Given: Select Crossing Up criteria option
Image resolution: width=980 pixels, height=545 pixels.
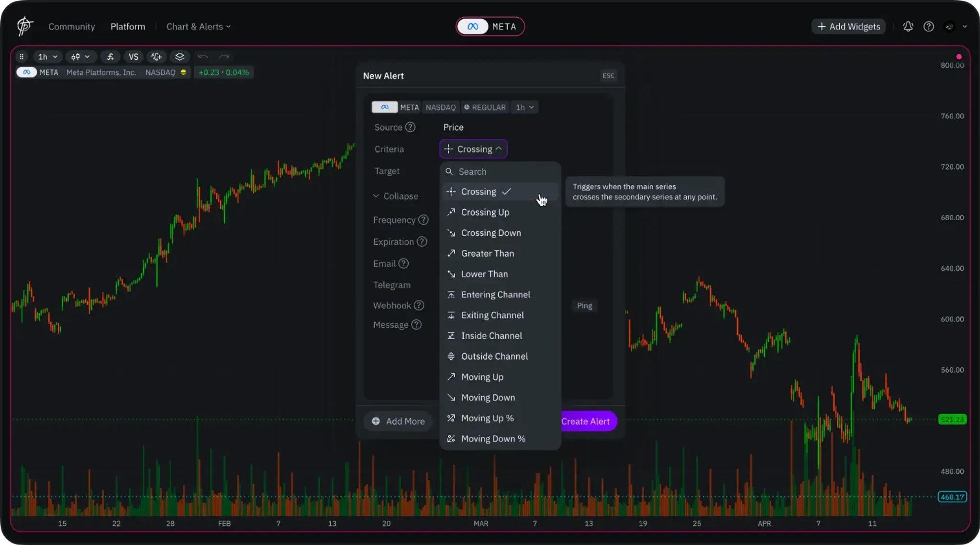Looking at the screenshot, I should click(x=485, y=212).
